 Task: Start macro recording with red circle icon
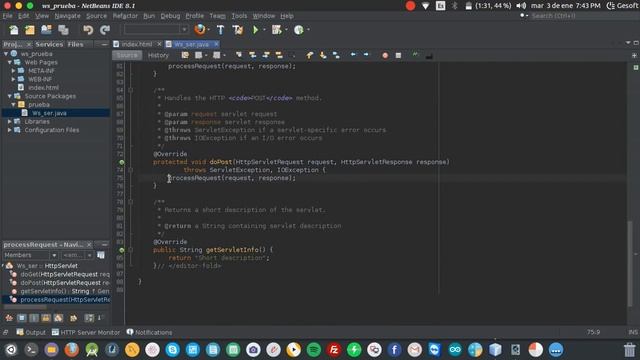click(x=385, y=55)
